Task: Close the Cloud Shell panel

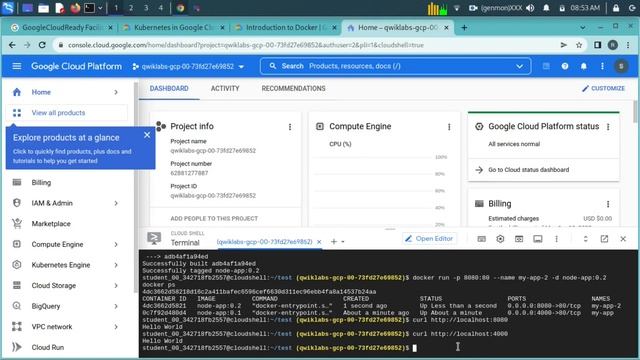Action: pyautogui.click(x=623, y=239)
